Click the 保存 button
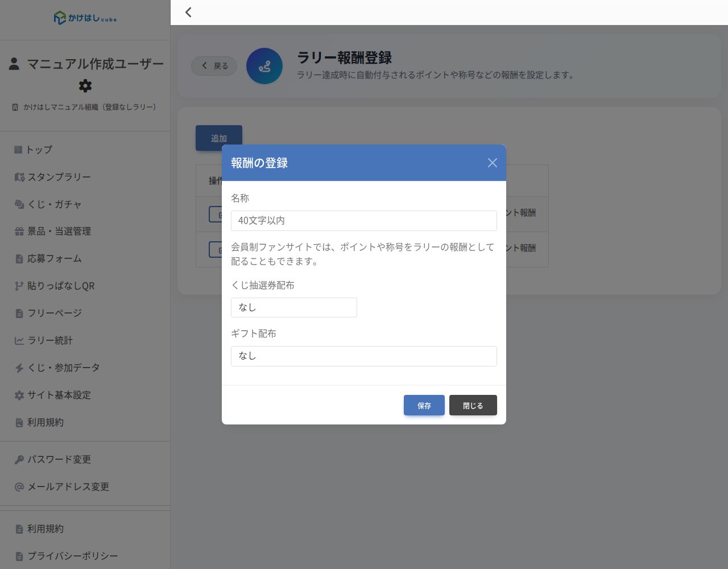The image size is (728, 569). pos(424,405)
